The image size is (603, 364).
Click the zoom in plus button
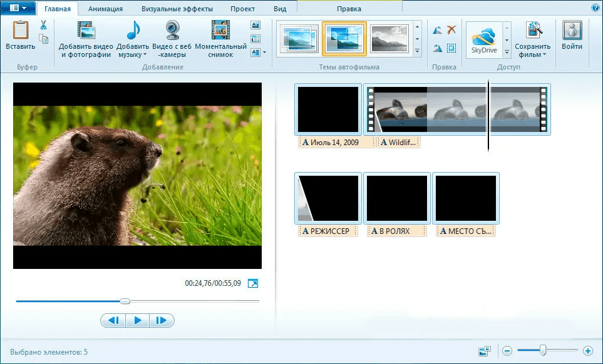coord(587,351)
